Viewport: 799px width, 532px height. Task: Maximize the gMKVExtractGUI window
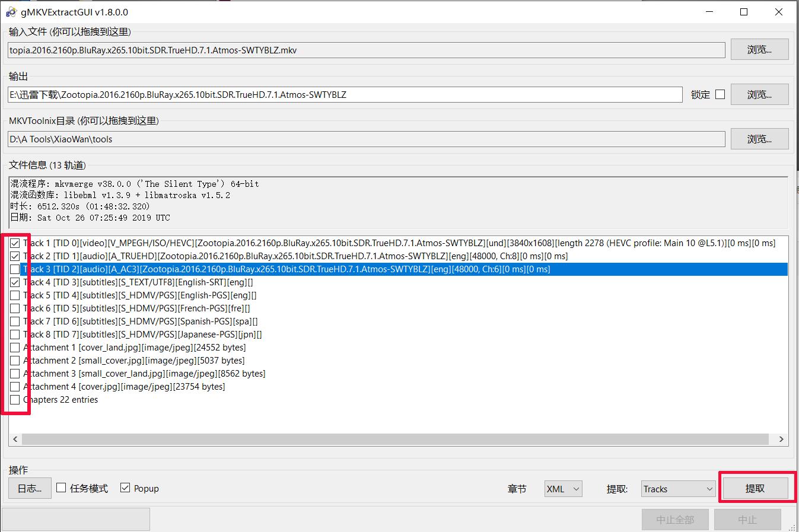point(744,12)
